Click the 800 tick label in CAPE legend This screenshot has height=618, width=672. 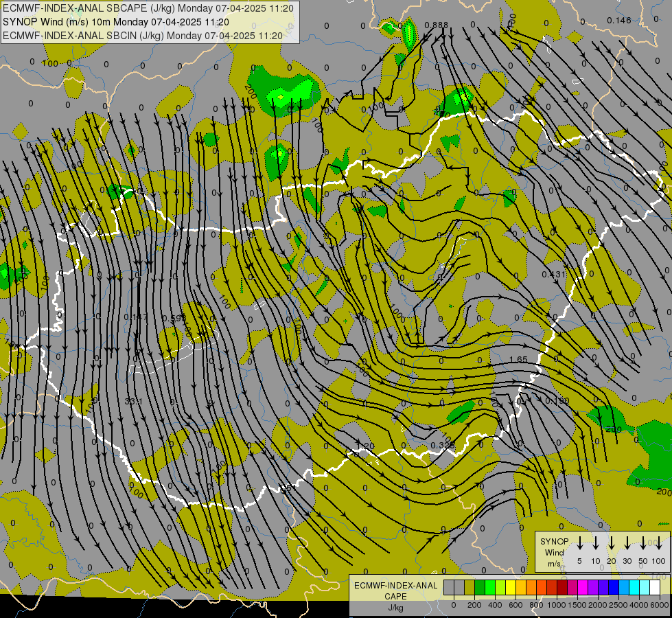click(536, 605)
